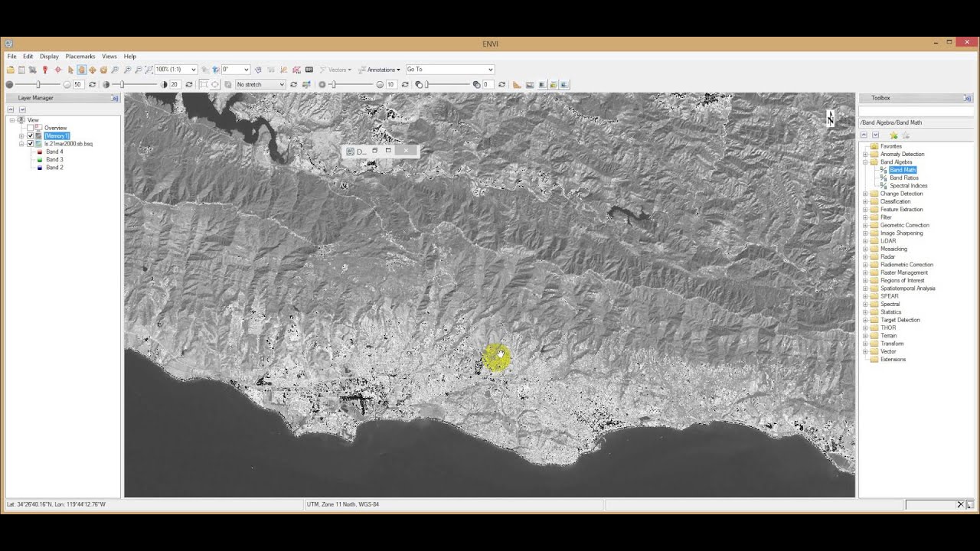Detach the Layer Manager panel
The width and height of the screenshot is (980, 551).
115,98
